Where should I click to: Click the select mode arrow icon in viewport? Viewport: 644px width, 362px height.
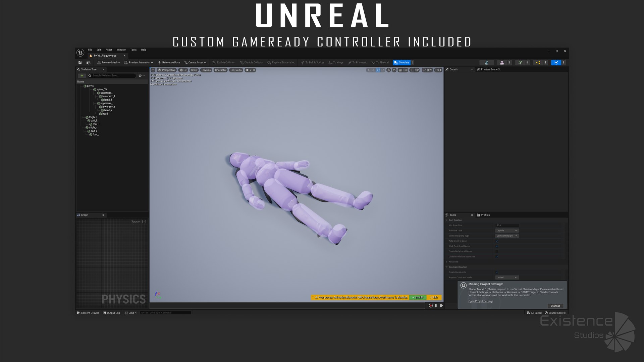369,70
